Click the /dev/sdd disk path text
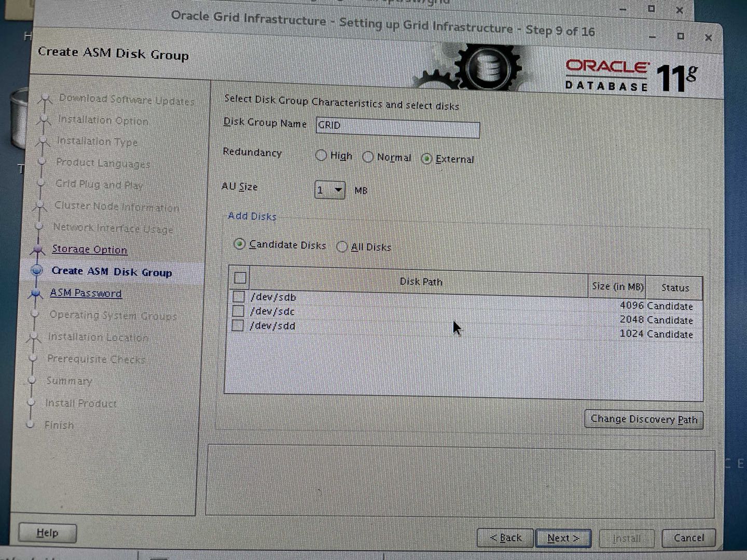 [272, 326]
